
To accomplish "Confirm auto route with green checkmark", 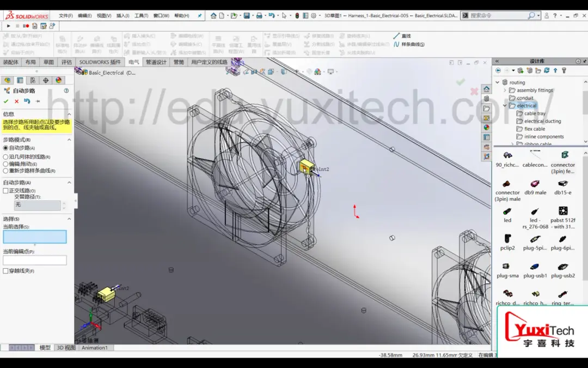I will click(5, 101).
